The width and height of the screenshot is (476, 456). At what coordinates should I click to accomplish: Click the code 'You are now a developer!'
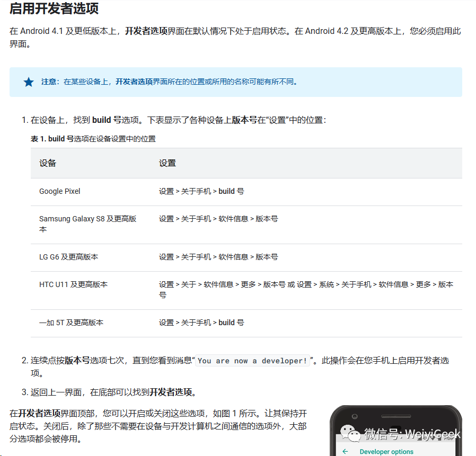click(252, 361)
